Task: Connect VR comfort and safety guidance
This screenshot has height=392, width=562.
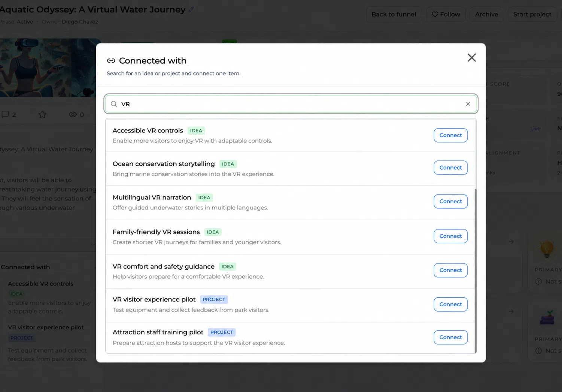Action: [450, 270]
